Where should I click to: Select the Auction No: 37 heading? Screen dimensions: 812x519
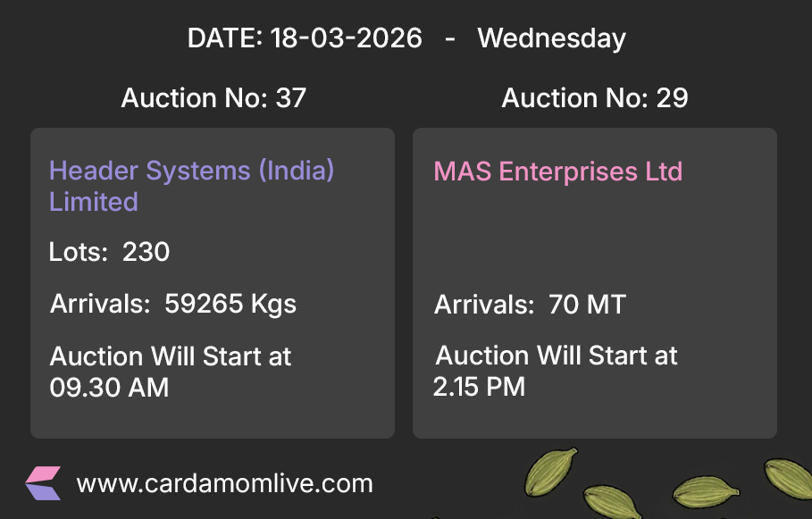[213, 98]
